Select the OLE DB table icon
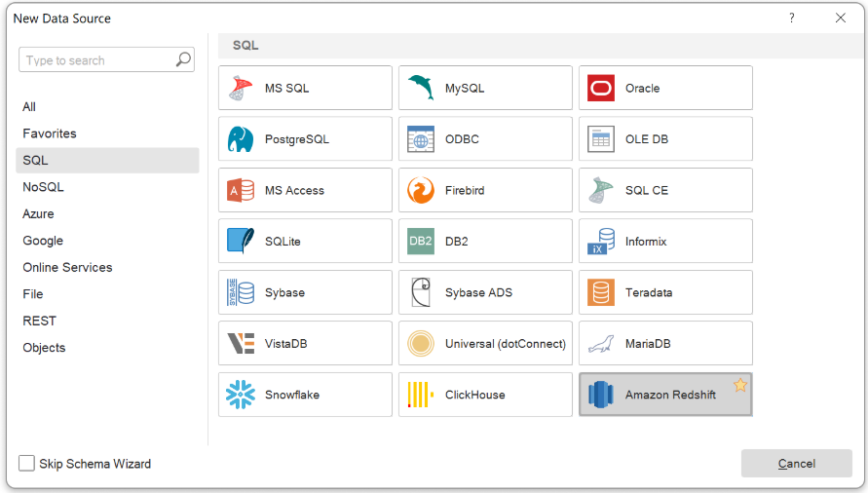This screenshot has height=493, width=868. click(601, 139)
